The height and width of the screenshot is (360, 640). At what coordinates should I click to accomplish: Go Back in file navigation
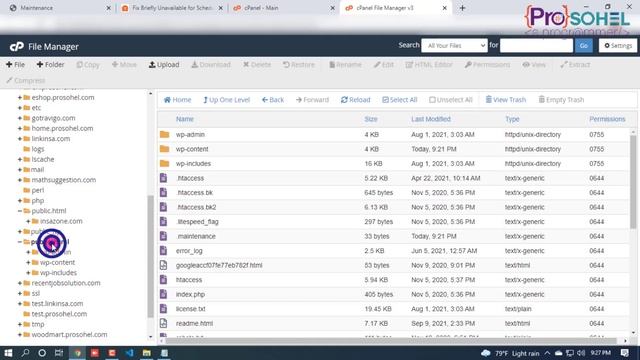[x=273, y=100]
